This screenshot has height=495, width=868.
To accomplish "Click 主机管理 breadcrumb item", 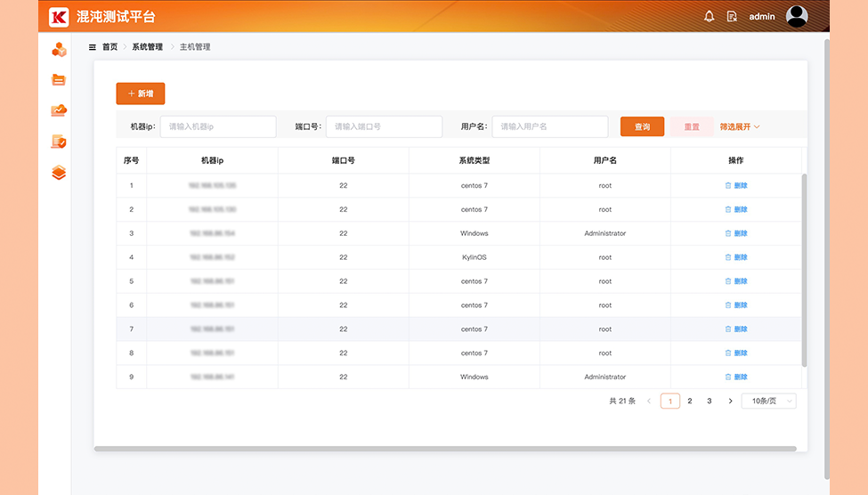I will (x=195, y=47).
